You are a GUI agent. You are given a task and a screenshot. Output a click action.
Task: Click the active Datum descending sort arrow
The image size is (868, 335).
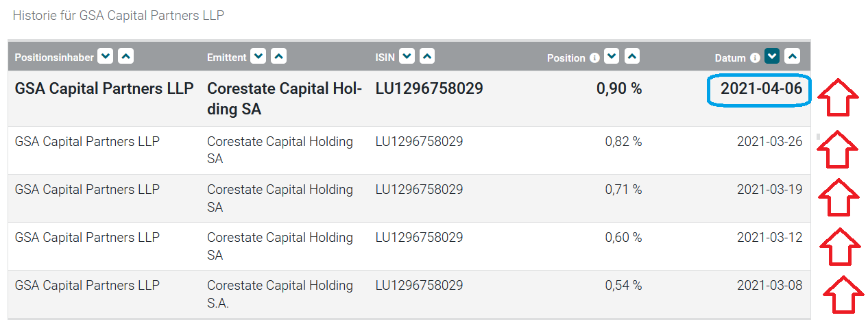click(772, 57)
